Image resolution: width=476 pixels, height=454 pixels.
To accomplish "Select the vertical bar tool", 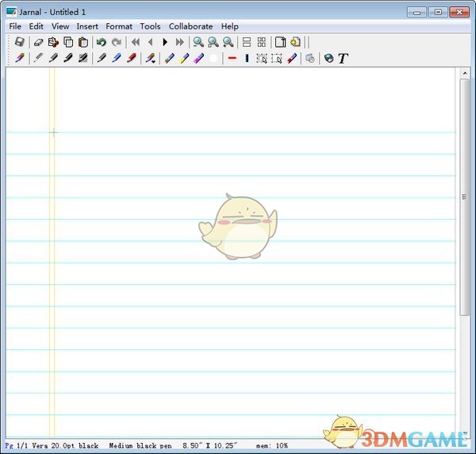I will tap(247, 58).
